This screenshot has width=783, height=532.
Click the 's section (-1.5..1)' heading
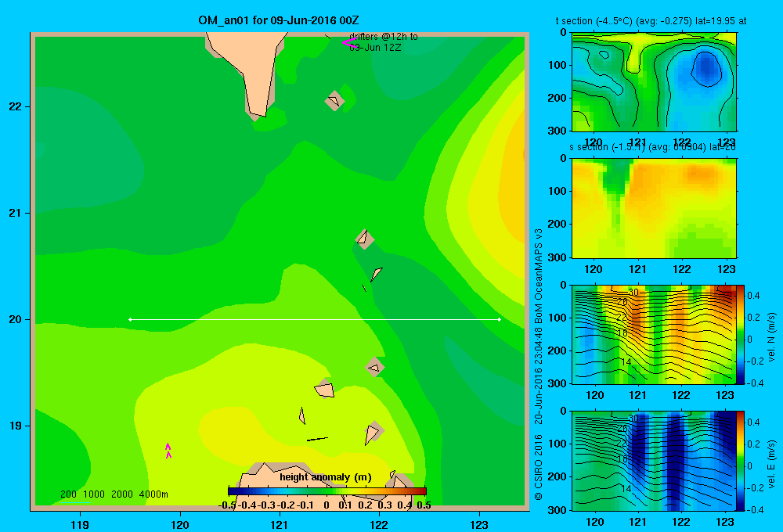(x=608, y=147)
